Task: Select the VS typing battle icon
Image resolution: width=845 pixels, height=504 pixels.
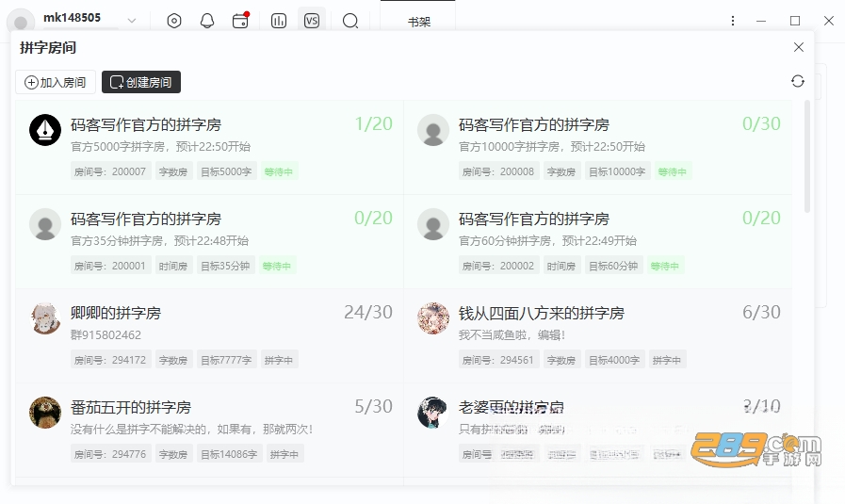Action: 312,21
